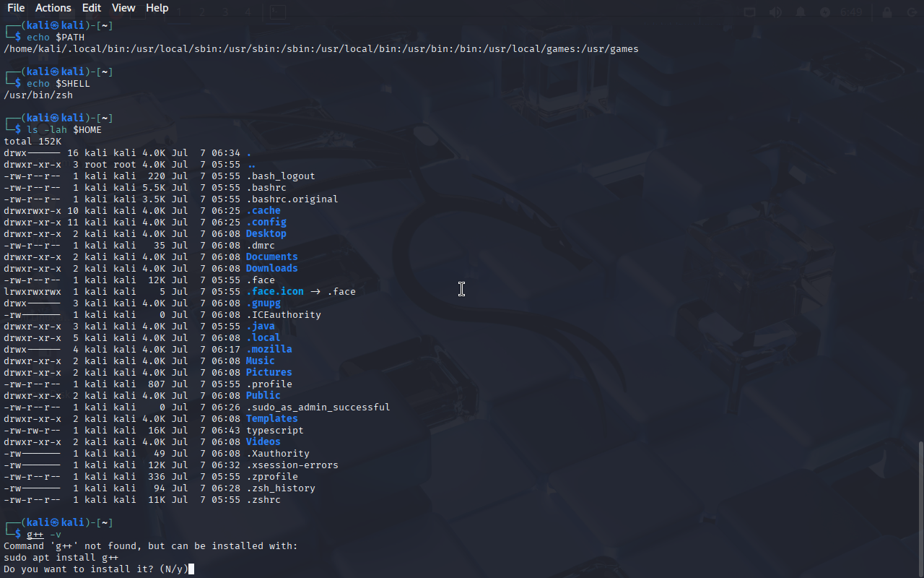
Task: Click the '.zshrc' file name
Action: click(263, 500)
